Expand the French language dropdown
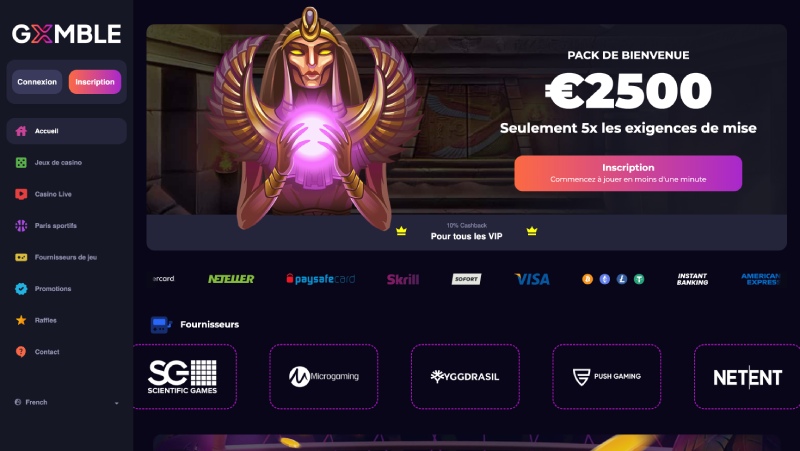Image resolution: width=800 pixels, height=451 pixels. (x=66, y=403)
